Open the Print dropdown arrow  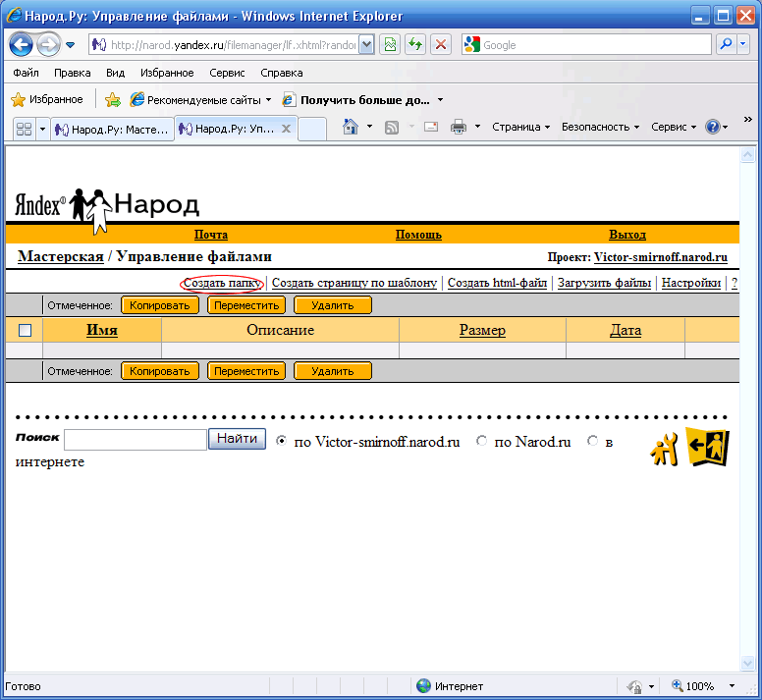click(477, 127)
